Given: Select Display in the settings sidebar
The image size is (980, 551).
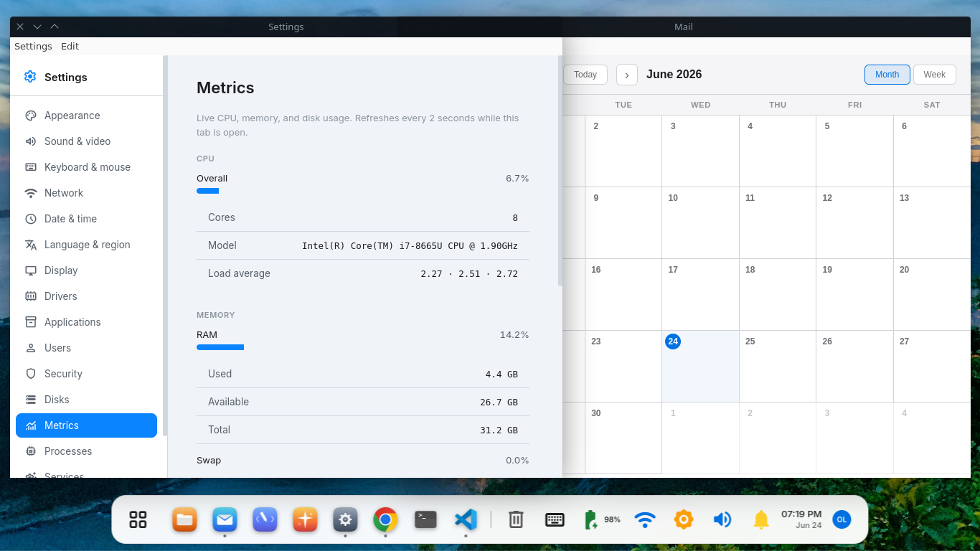Looking at the screenshot, I should pyautogui.click(x=86, y=270).
